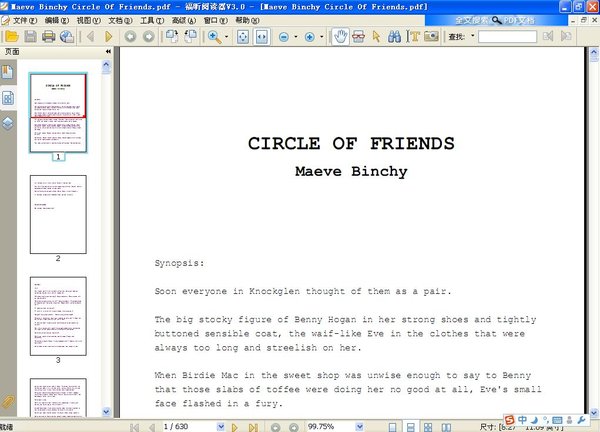This screenshot has width=600, height=432.
Task: Select the Hand tool
Action: pos(340,37)
